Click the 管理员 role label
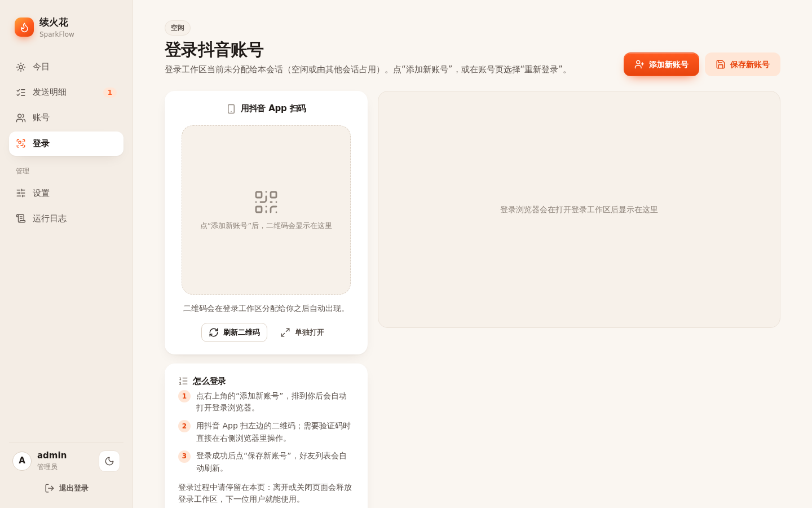 tap(47, 467)
